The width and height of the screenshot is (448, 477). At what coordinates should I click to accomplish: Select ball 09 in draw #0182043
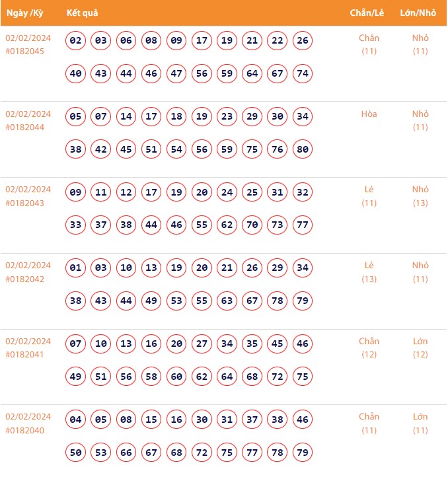pyautogui.click(x=76, y=193)
